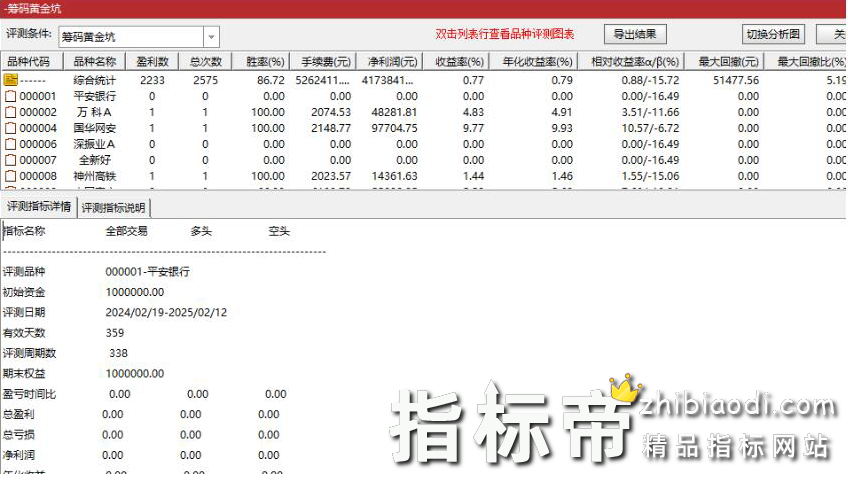Click the document icon beside 000001
The width and height of the screenshot is (848, 491).
click(11, 96)
